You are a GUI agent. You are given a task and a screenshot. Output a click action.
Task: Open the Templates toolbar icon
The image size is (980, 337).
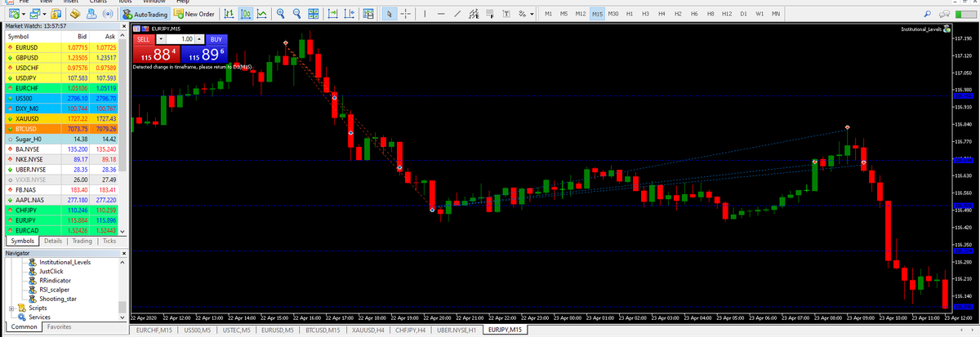point(368,14)
